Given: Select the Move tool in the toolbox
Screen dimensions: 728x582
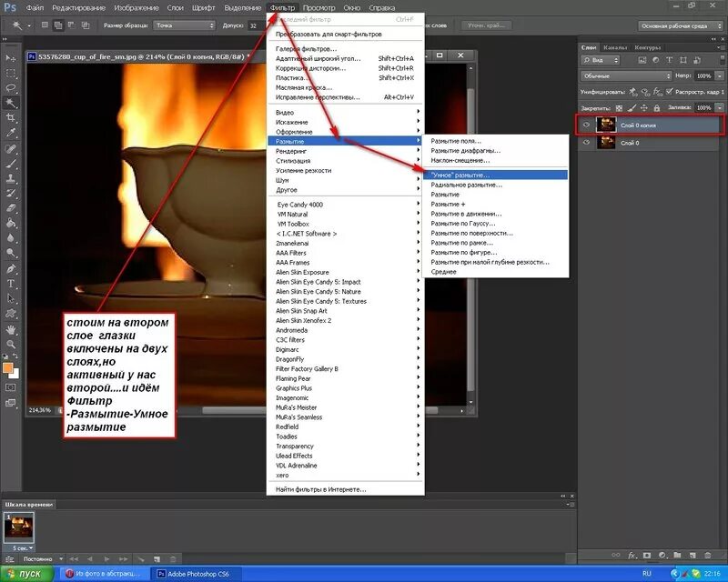Looking at the screenshot, I should point(11,58).
